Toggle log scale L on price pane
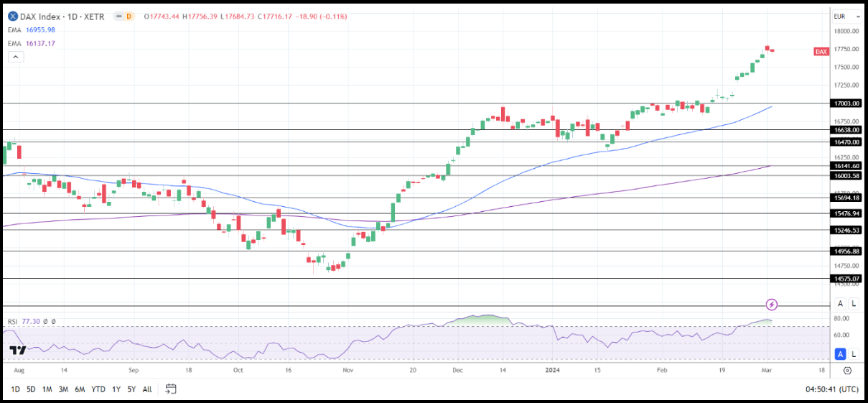The image size is (868, 403). (854, 304)
